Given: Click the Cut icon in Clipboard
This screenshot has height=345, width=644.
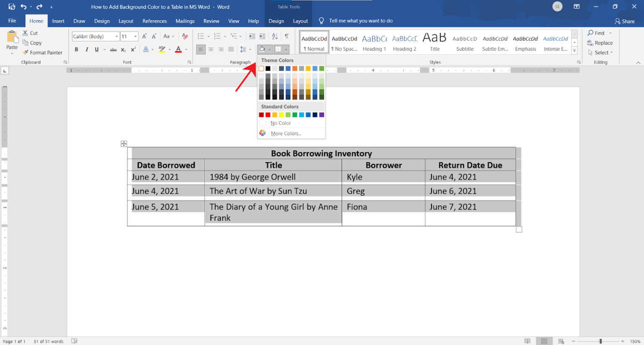Looking at the screenshot, I should pos(25,33).
